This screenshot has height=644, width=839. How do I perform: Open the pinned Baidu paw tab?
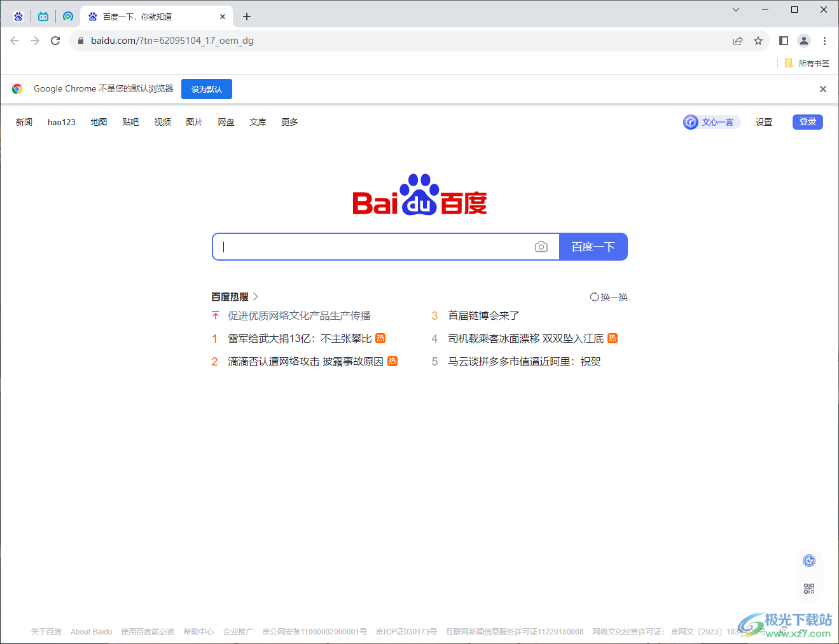18,17
